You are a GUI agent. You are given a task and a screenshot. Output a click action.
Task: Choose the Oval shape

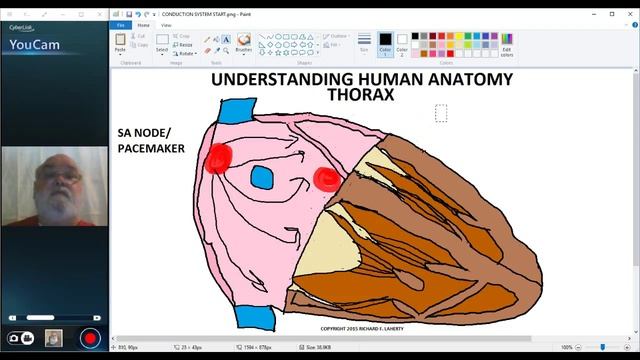278,37
